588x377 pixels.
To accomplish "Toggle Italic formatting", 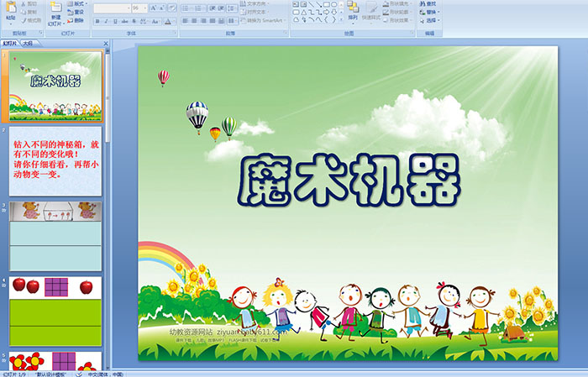I will click(107, 21).
